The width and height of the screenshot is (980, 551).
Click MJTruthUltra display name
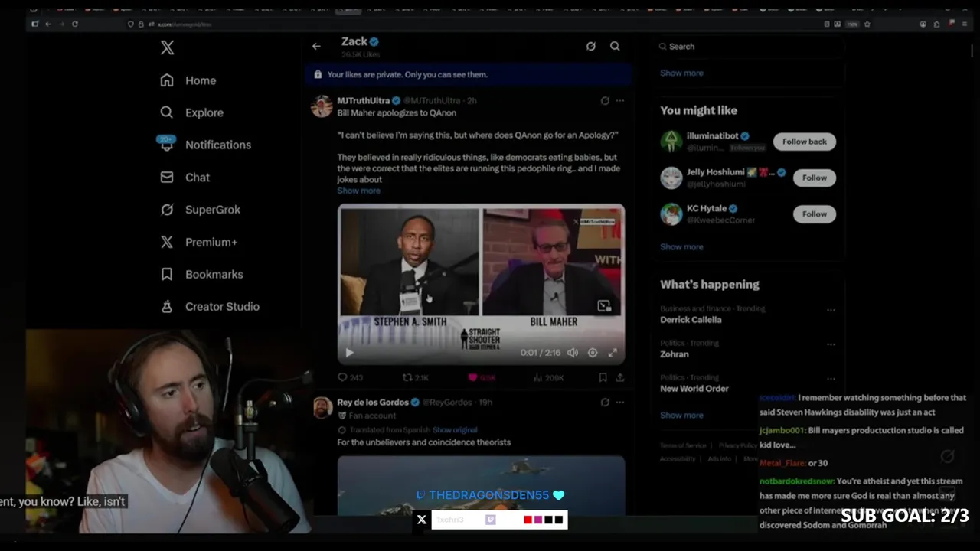pyautogui.click(x=364, y=100)
